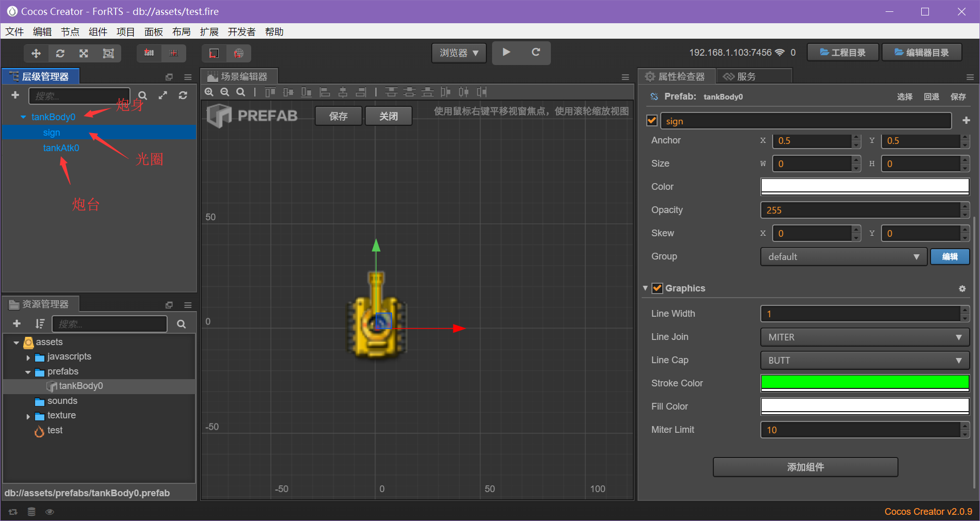Select tankAtk0 in the hierarchy
The height and width of the screenshot is (521, 980).
point(61,148)
